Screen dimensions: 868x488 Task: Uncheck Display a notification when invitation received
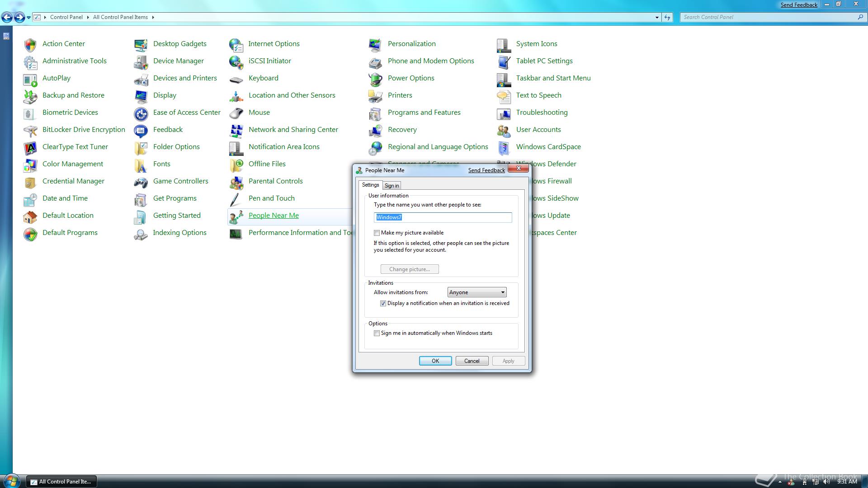[x=383, y=304]
